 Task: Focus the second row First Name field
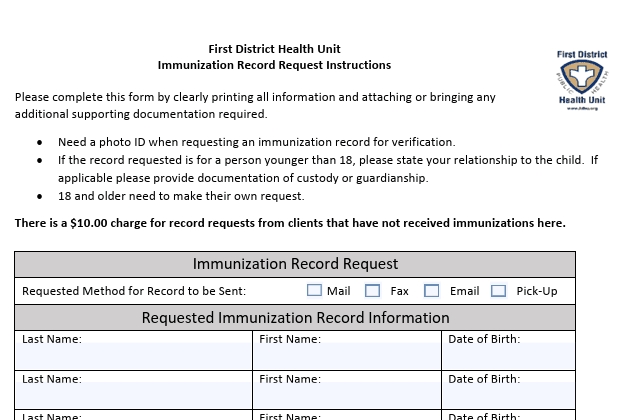[x=346, y=396]
